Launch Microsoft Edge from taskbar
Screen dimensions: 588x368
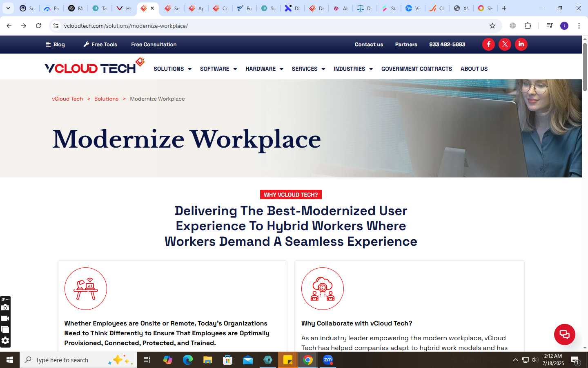click(188, 360)
